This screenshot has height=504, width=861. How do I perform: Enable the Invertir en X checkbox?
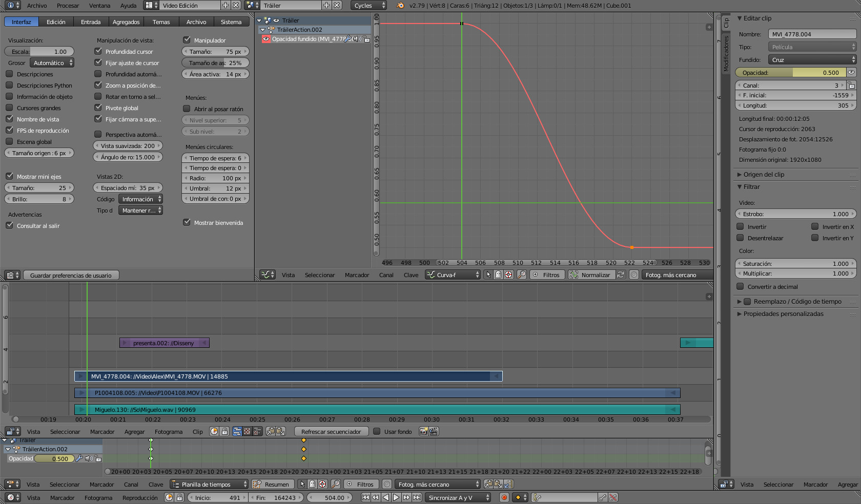pyautogui.click(x=815, y=226)
